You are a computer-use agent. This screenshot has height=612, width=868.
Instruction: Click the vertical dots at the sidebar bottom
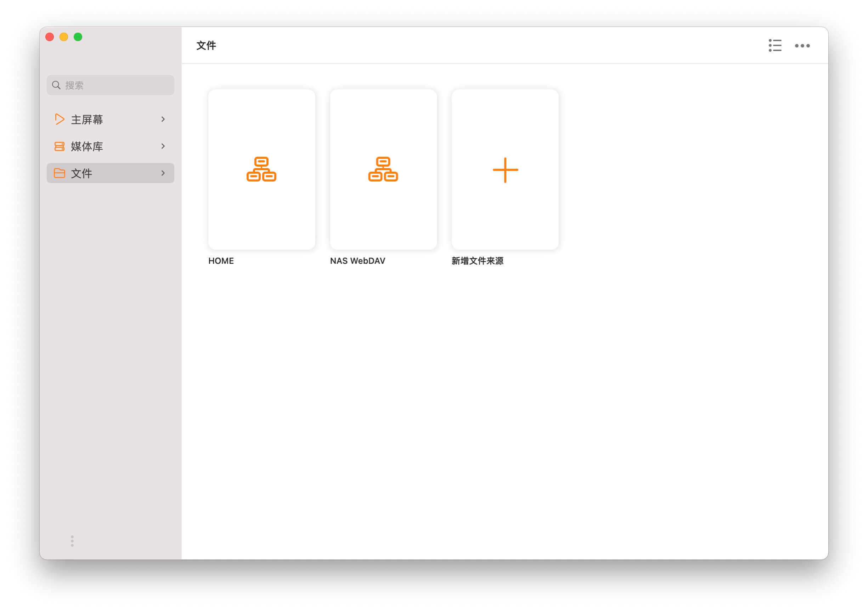[x=72, y=541]
